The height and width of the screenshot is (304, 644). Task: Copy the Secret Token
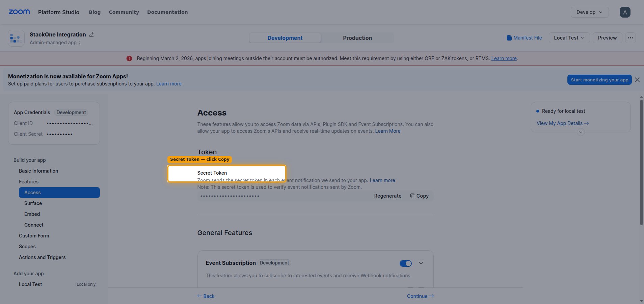tap(419, 196)
